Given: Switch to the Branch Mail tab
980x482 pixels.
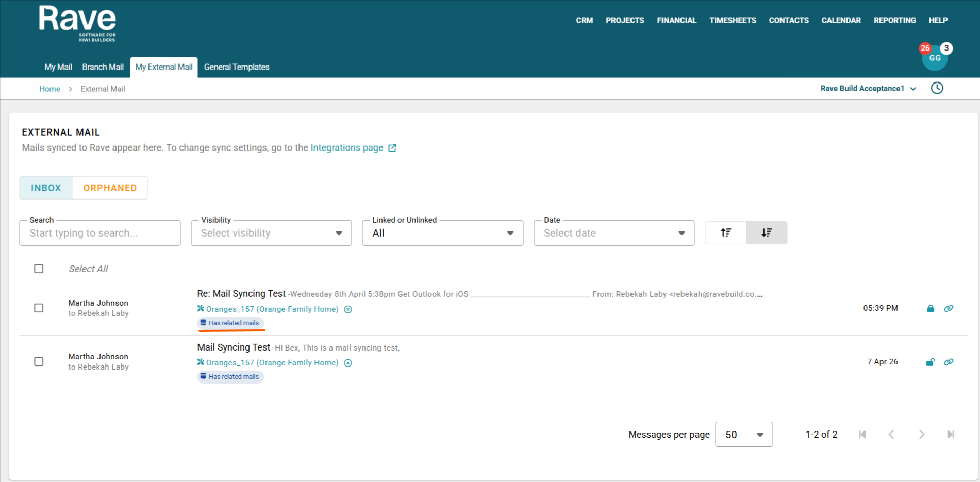Looking at the screenshot, I should [x=103, y=67].
